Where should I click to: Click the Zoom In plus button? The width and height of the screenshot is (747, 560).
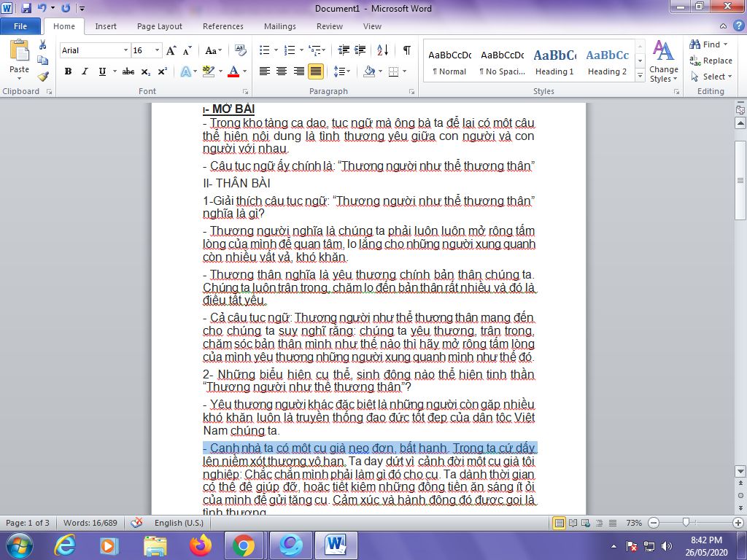coord(738,522)
